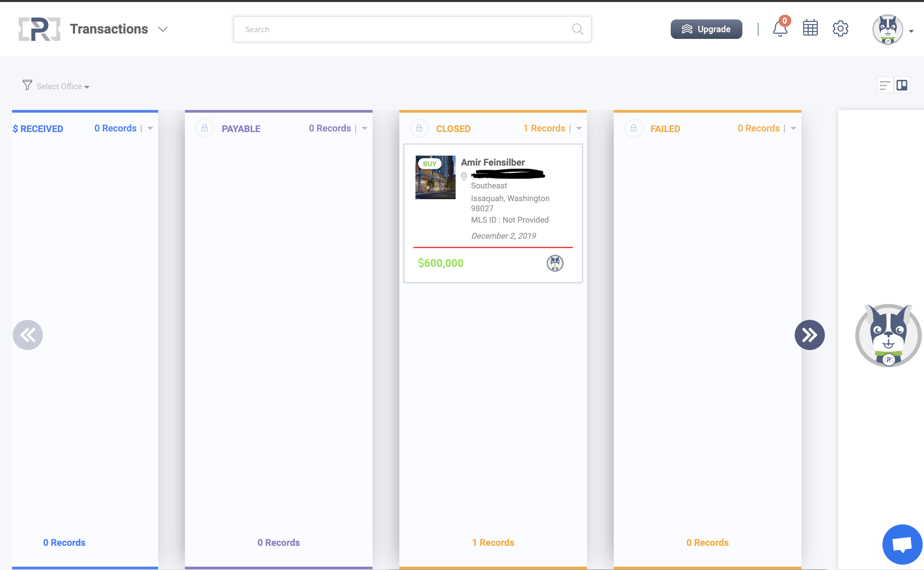
Task: Open the calendar icon in the top bar
Action: (810, 28)
